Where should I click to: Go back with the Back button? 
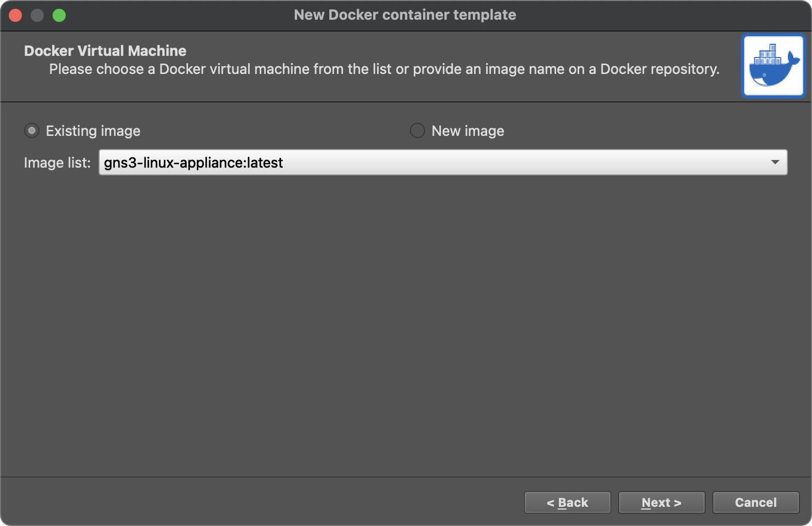pyautogui.click(x=567, y=502)
